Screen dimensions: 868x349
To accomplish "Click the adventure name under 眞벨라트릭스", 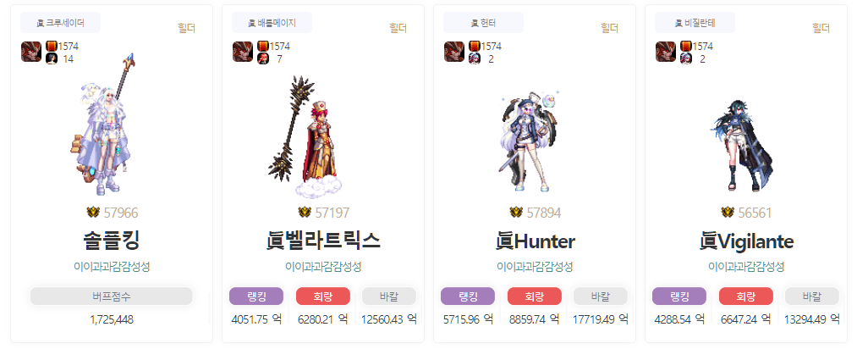I will 323,267.
